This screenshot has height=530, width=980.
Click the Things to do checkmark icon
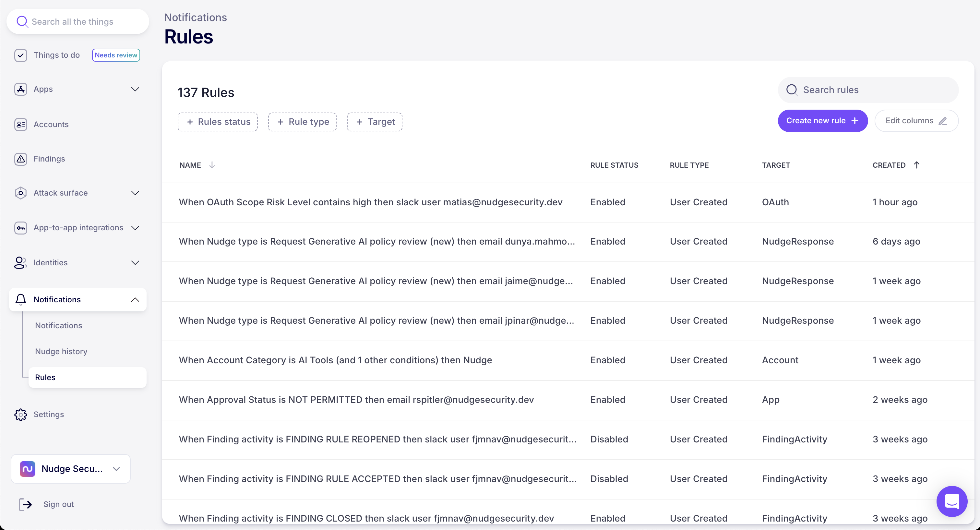point(20,55)
